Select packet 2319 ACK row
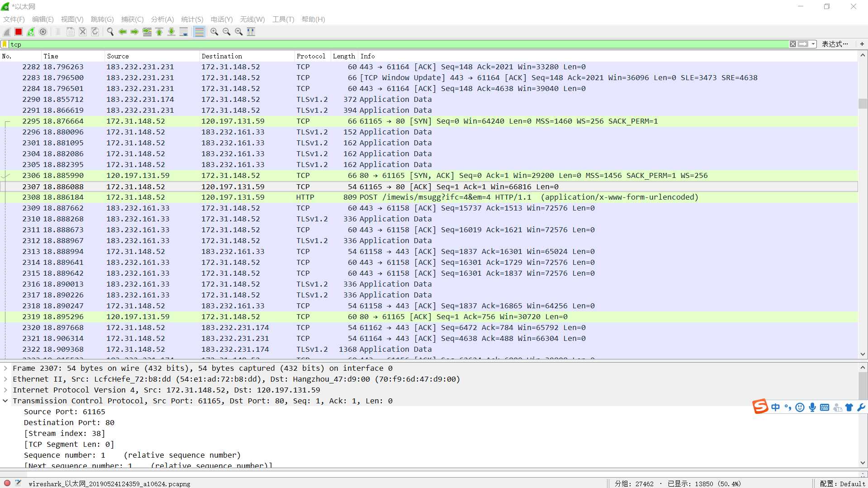 pos(429,316)
